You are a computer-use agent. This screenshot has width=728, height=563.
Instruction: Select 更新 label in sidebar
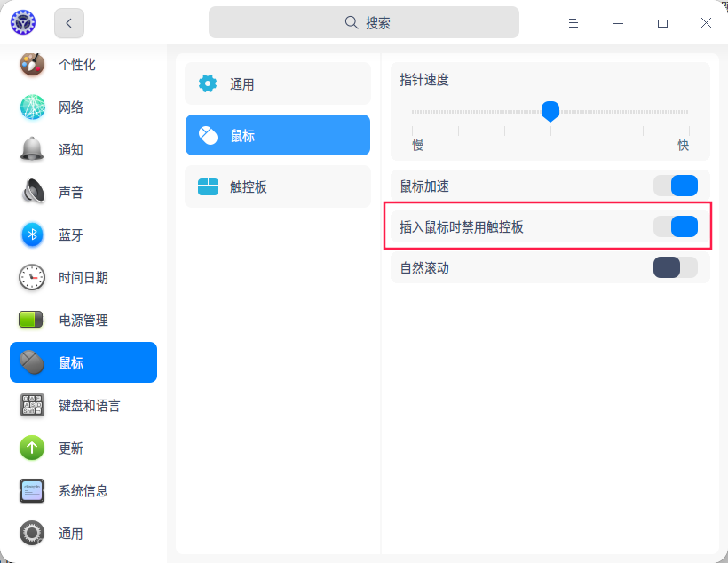click(70, 448)
